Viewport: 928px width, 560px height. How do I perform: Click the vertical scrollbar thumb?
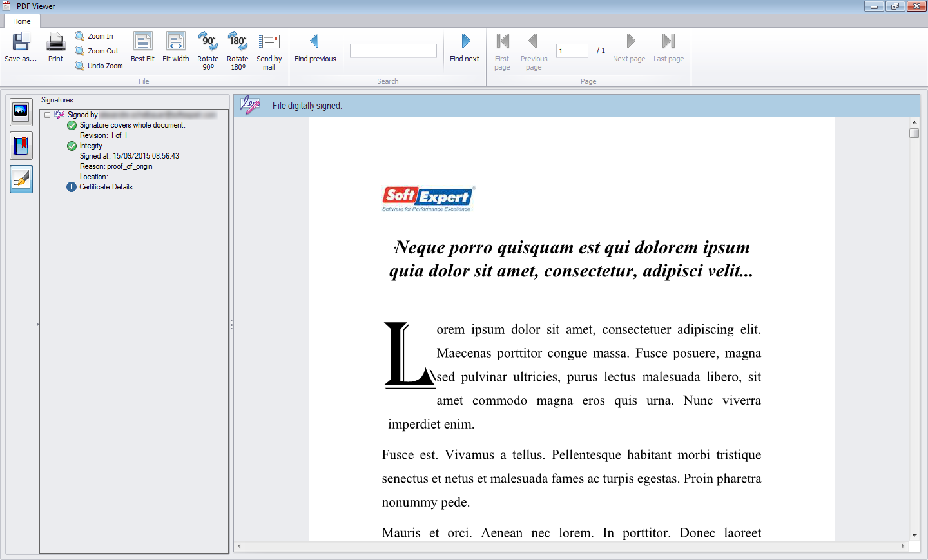click(914, 133)
